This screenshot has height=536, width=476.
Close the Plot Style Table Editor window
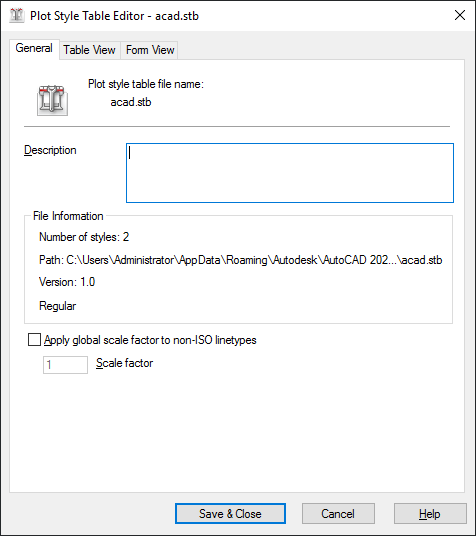point(460,15)
